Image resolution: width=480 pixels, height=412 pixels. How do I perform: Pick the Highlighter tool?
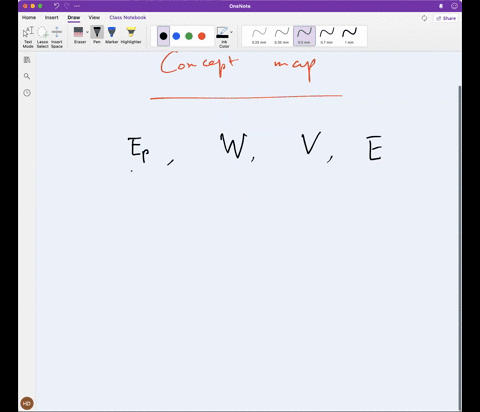click(131, 35)
